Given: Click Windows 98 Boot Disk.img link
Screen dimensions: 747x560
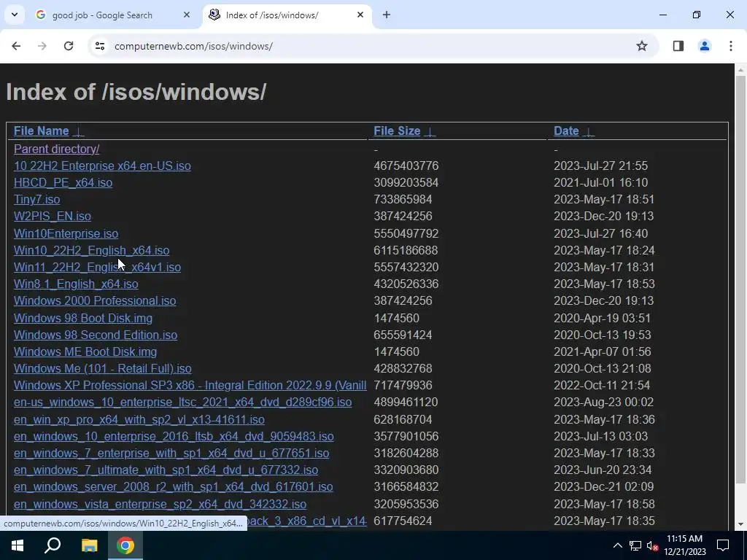Looking at the screenshot, I should tap(83, 318).
